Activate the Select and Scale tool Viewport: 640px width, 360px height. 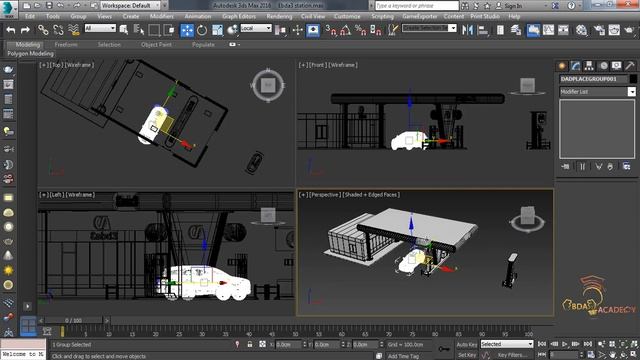click(x=217, y=30)
